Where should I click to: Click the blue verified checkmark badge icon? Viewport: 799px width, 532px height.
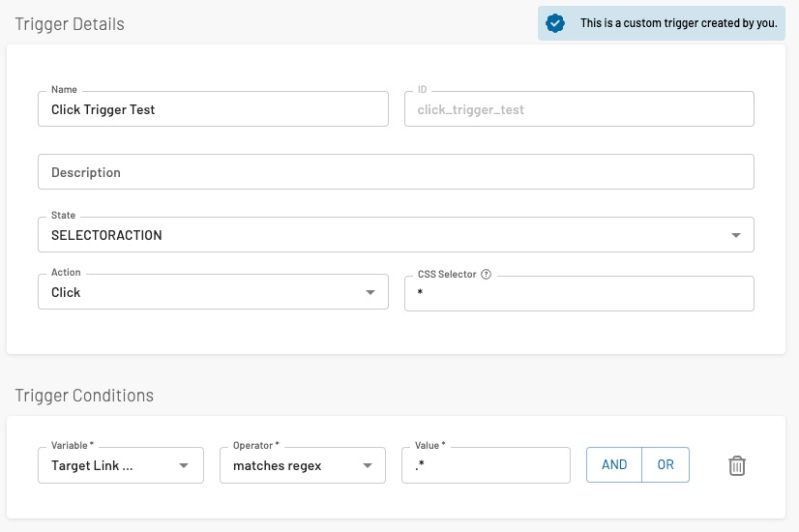tap(555, 23)
